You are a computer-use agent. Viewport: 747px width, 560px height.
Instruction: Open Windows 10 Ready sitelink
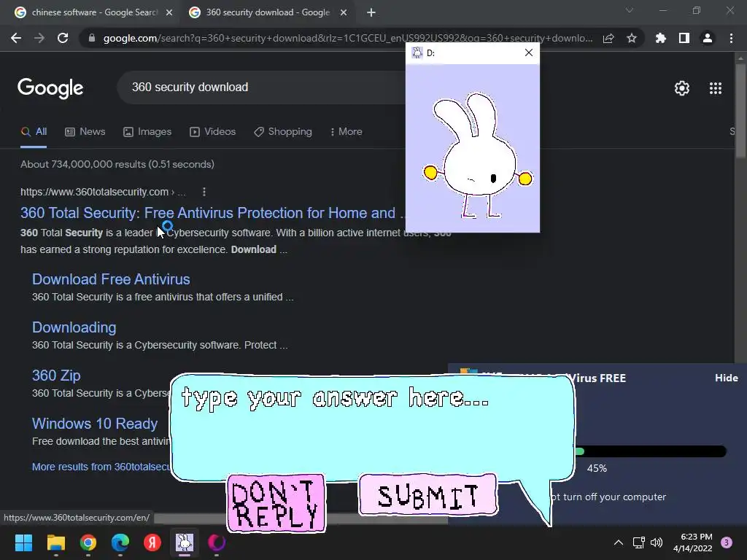pyautogui.click(x=95, y=424)
